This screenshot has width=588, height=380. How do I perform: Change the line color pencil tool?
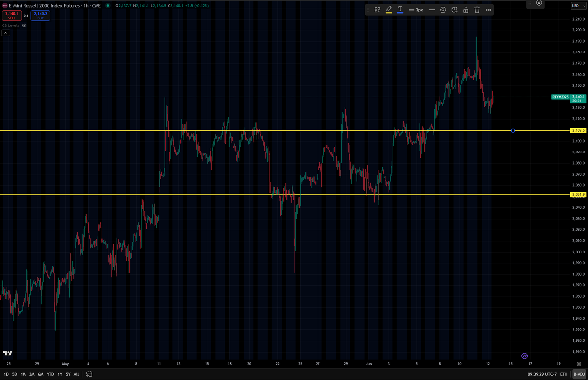(389, 10)
